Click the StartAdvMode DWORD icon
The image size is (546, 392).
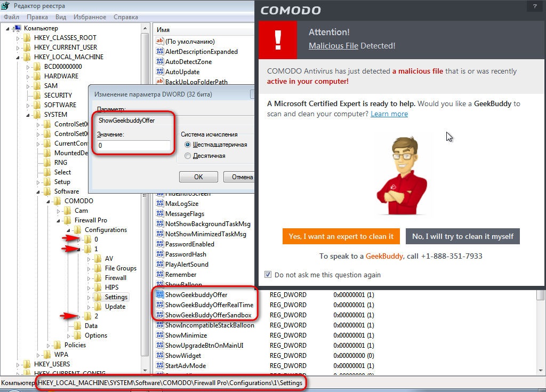(x=160, y=365)
